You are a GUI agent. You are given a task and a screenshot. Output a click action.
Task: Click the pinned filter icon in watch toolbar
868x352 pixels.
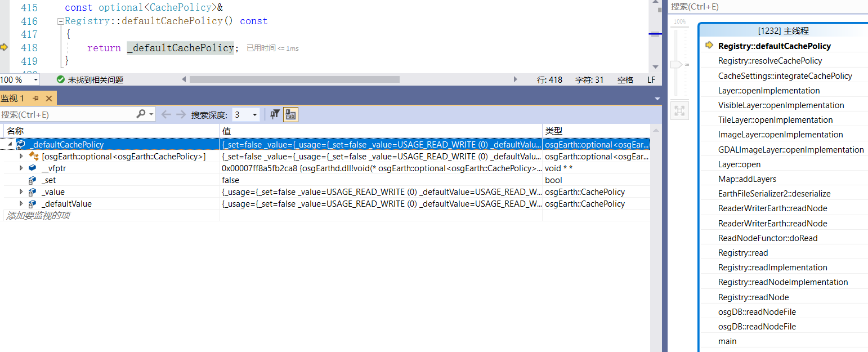tap(275, 114)
